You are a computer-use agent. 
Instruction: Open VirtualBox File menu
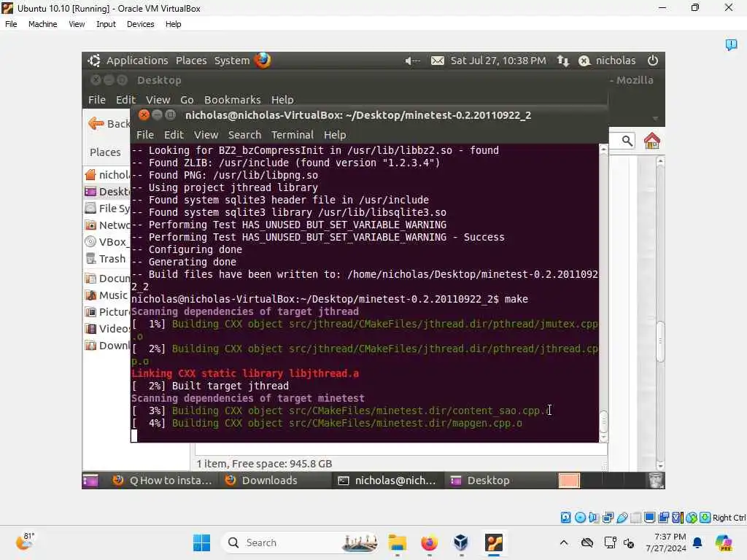pos(11,24)
